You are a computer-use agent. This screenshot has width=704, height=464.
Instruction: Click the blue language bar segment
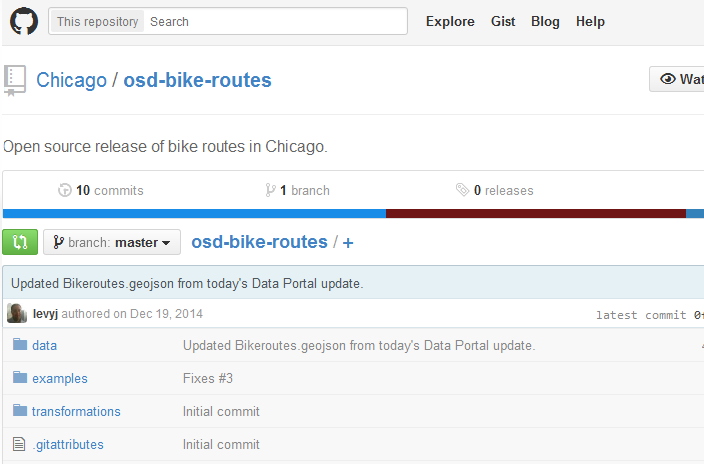[x=194, y=213]
